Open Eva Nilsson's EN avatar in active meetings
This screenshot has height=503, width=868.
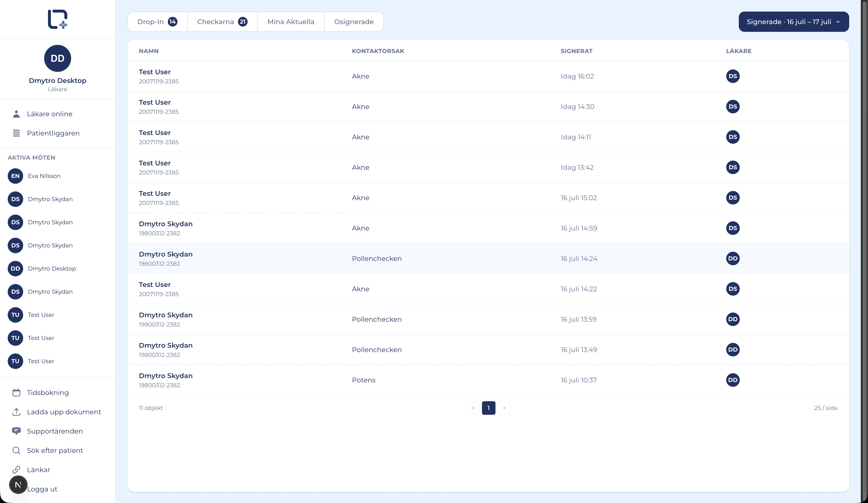click(x=15, y=176)
